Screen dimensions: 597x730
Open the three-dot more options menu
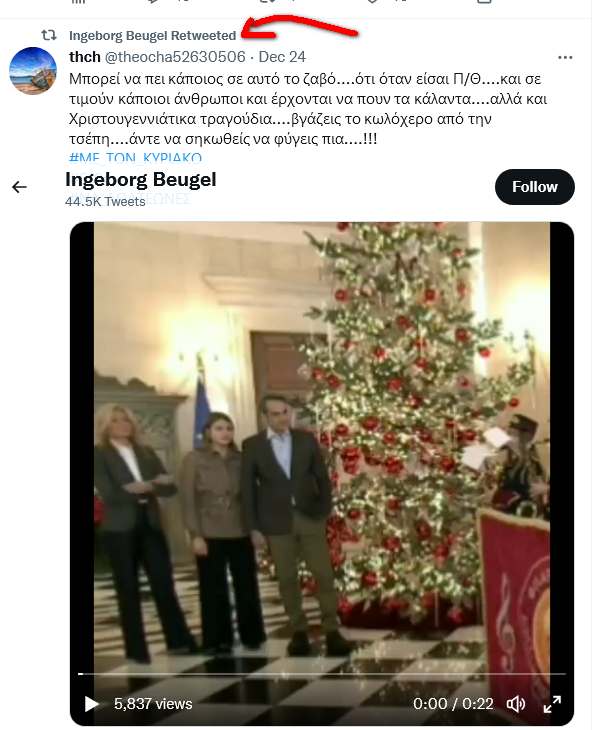coord(565,57)
